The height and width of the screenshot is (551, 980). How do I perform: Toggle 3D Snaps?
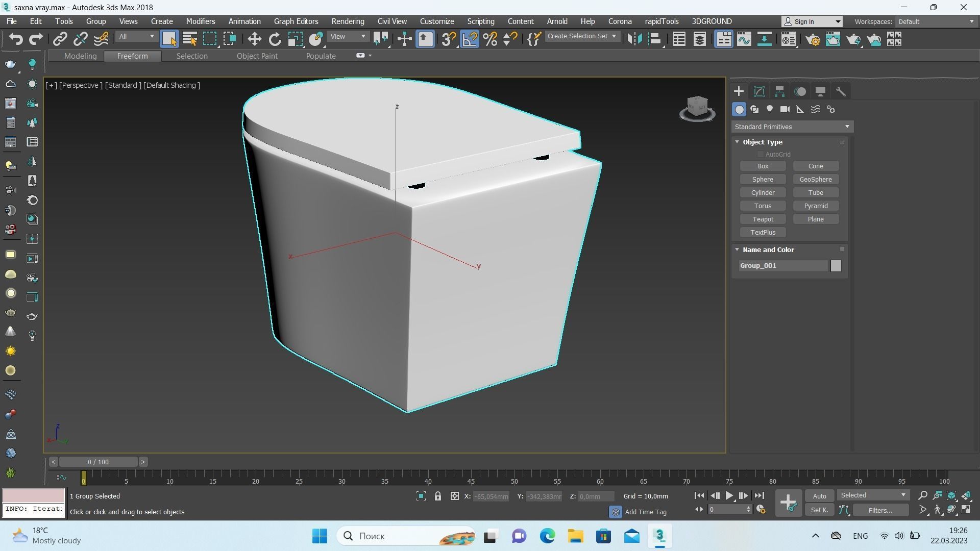(449, 39)
